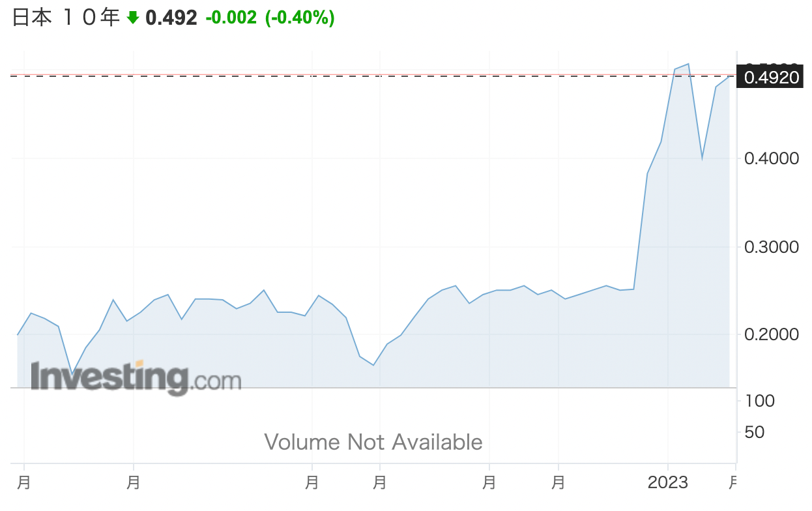The width and height of the screenshot is (812, 511).
Task: Select the bold 0.492 price value
Action: coord(171,18)
